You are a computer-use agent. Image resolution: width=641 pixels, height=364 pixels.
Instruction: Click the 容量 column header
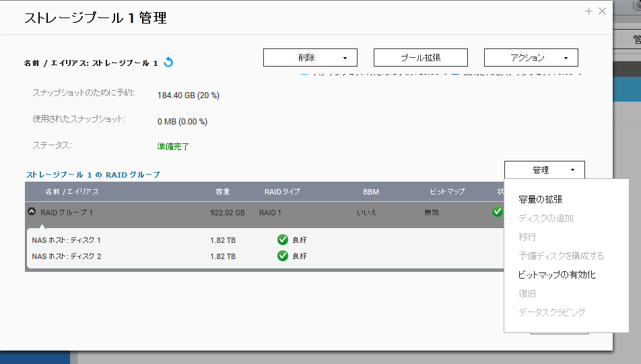coord(223,192)
